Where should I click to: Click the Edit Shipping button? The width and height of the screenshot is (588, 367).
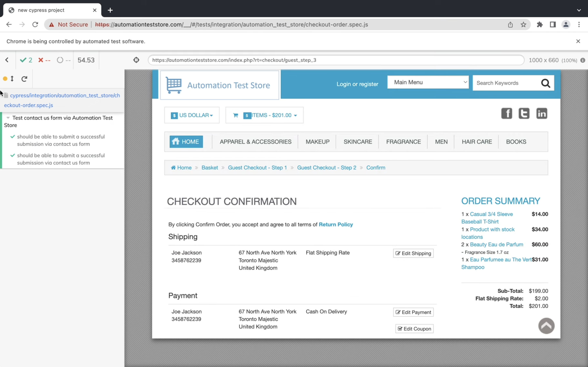tap(413, 253)
